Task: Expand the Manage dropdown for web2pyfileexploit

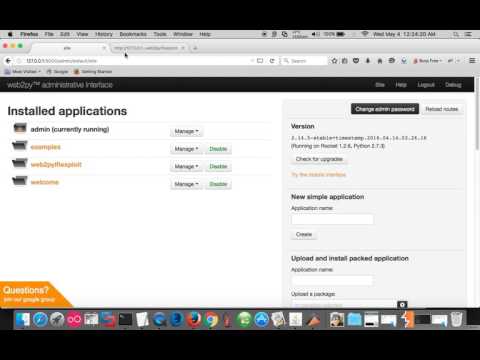Action: [186, 166]
